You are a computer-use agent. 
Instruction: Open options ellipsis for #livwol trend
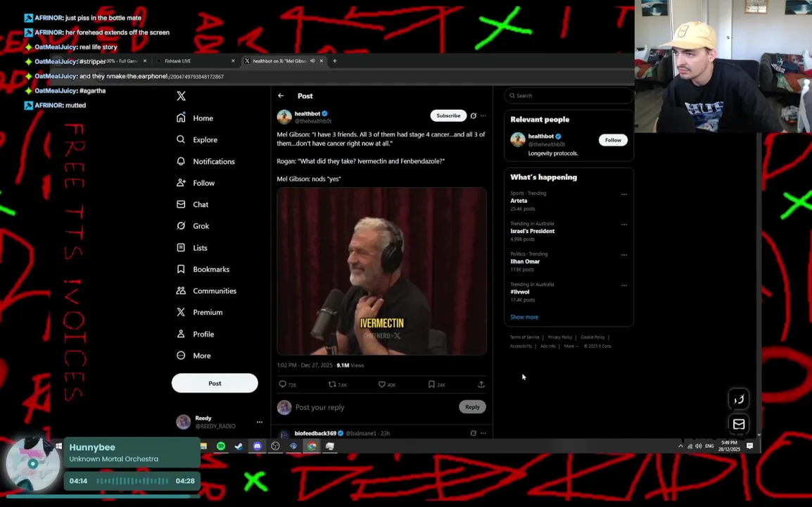(624, 285)
